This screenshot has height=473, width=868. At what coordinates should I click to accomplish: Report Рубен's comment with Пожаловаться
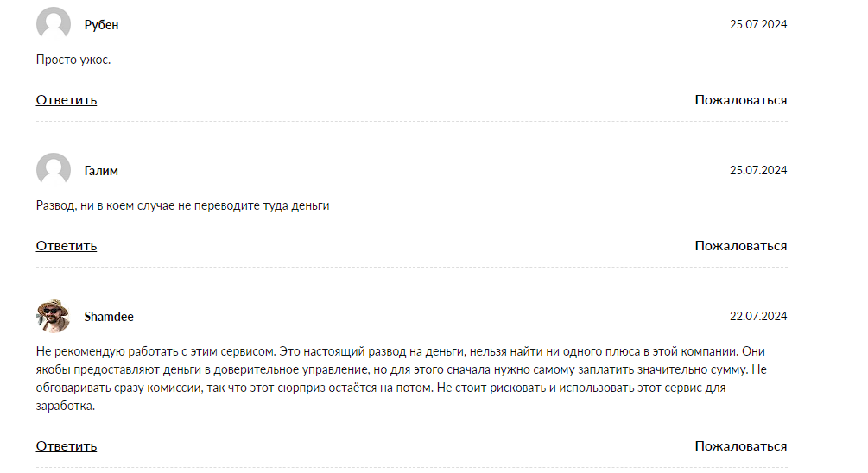point(740,99)
